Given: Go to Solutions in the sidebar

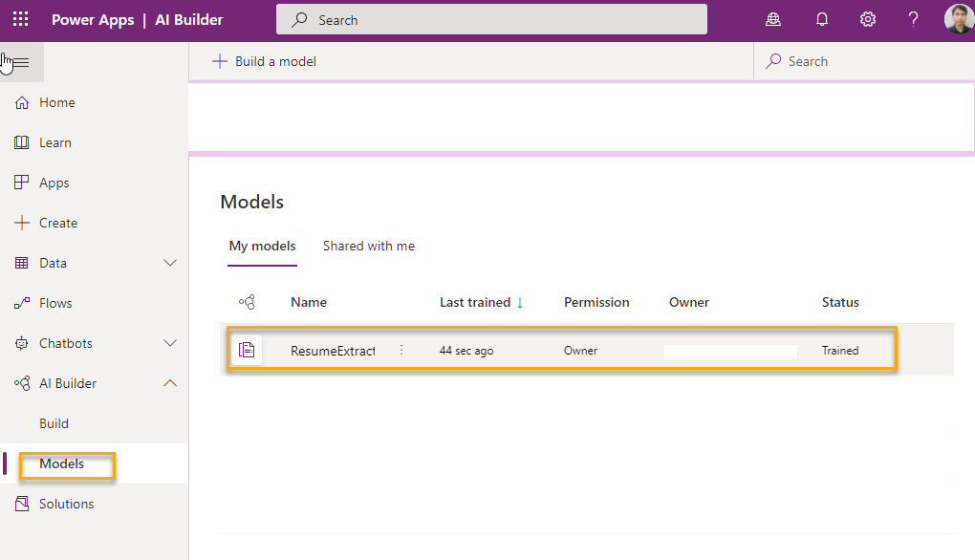Looking at the screenshot, I should pyautogui.click(x=67, y=504).
